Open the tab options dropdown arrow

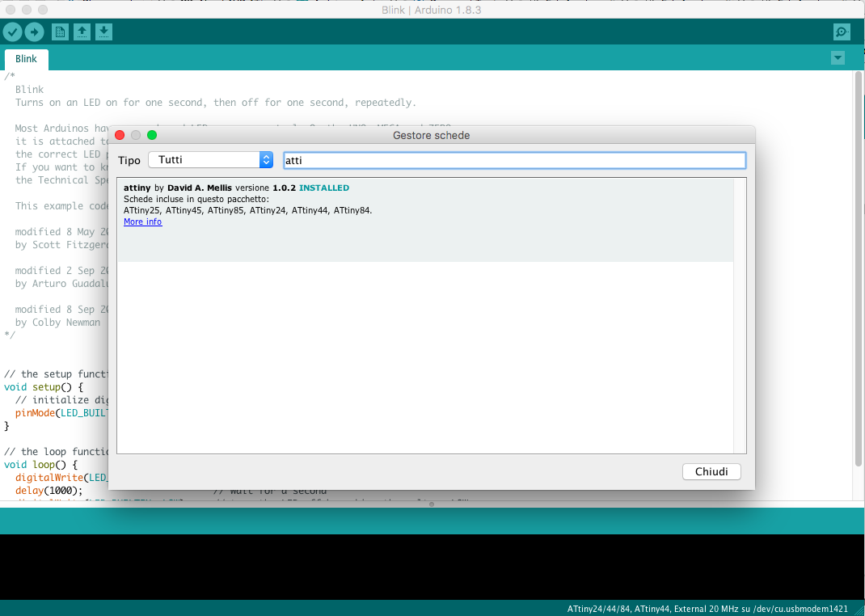838,57
